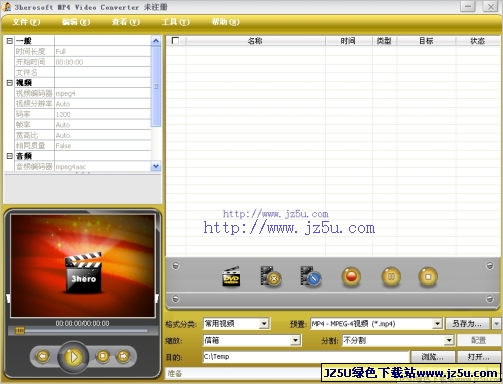Screen dimensions: 503x384
Task: Click the small arrow beside 另存为 button
Action: (x=496, y=324)
